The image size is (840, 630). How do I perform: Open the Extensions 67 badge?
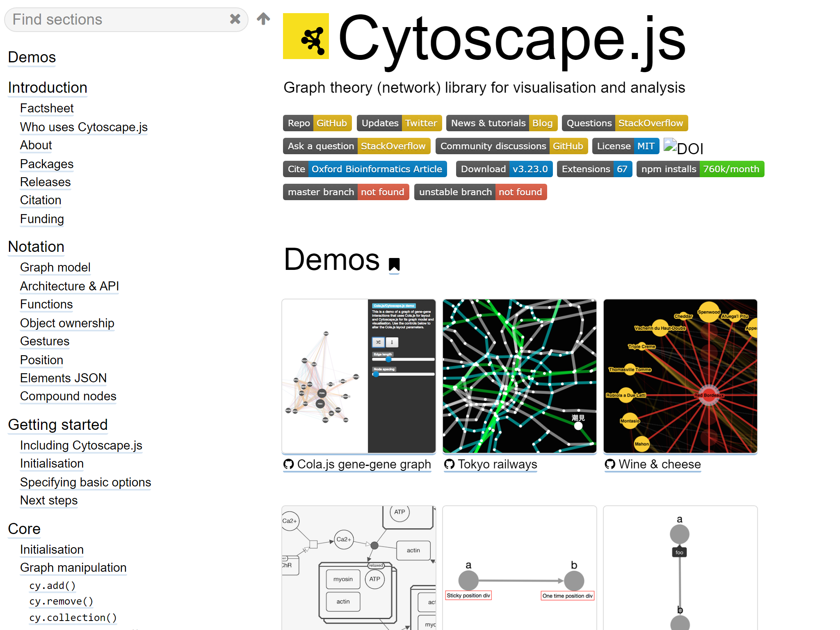[x=595, y=169]
